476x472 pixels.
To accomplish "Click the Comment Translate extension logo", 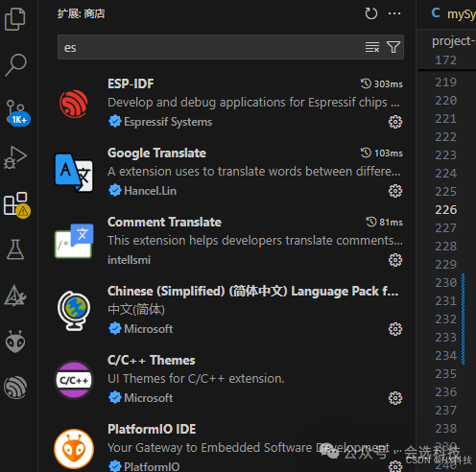I will [x=74, y=241].
